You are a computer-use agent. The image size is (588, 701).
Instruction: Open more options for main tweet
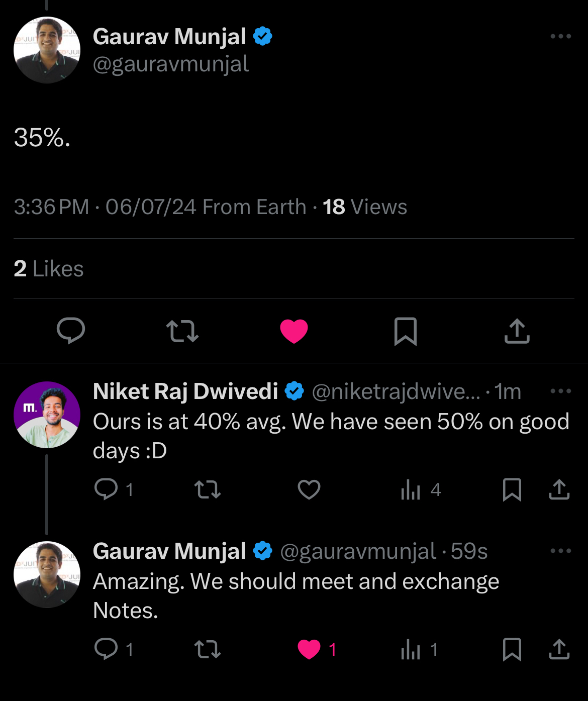560,36
